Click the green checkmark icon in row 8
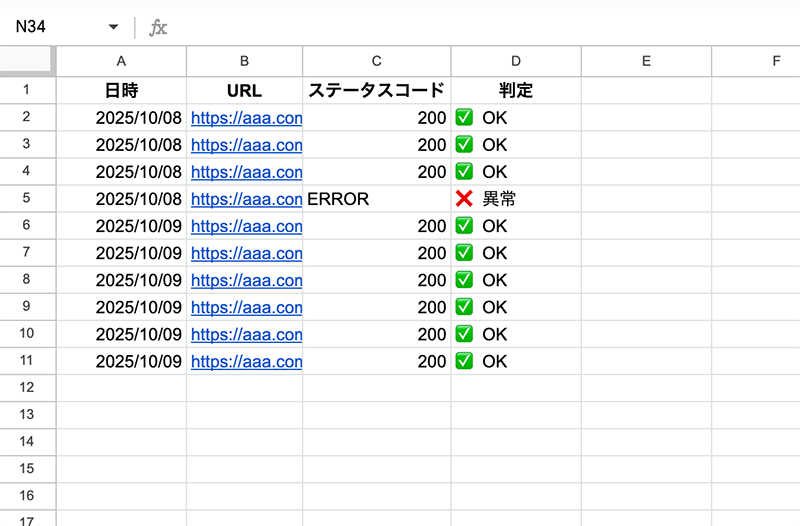The image size is (800, 526). (x=464, y=280)
